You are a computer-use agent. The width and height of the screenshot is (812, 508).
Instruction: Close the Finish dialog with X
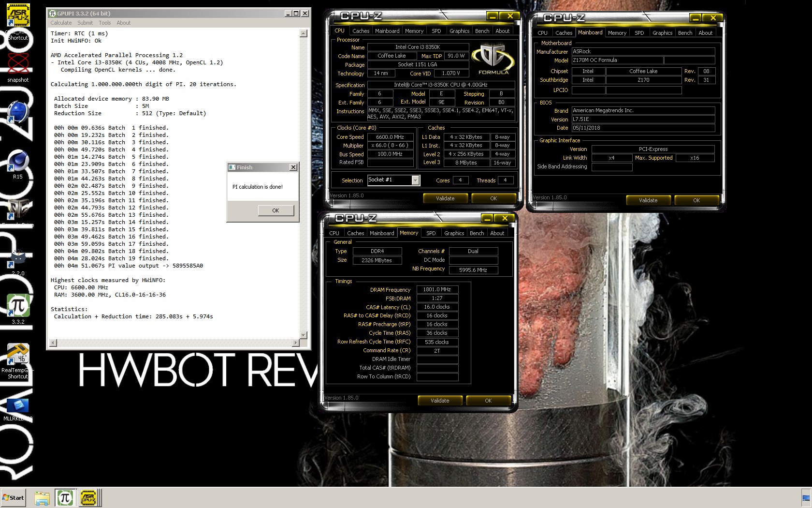[293, 167]
